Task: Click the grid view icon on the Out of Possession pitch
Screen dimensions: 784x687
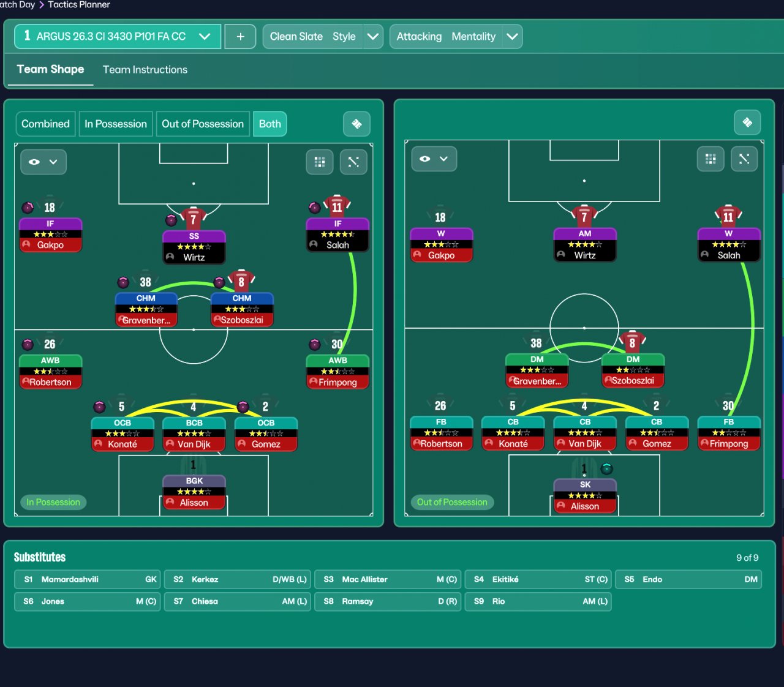Action: tap(710, 159)
